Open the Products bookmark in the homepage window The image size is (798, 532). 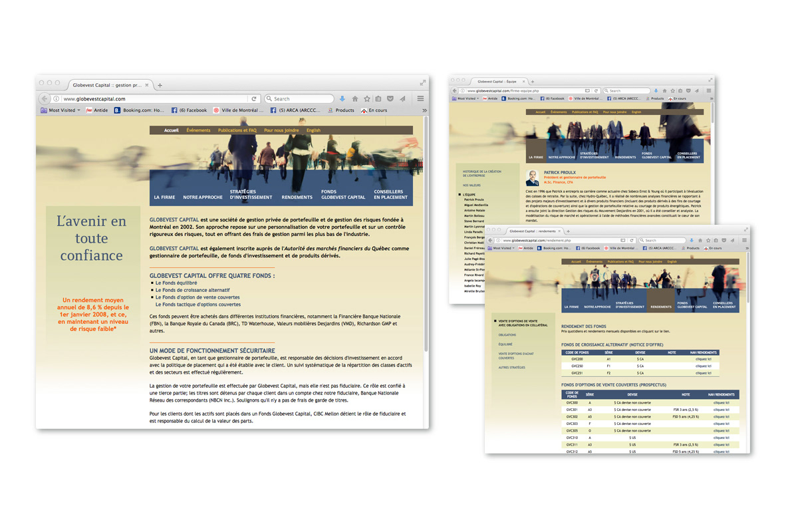[x=342, y=110]
